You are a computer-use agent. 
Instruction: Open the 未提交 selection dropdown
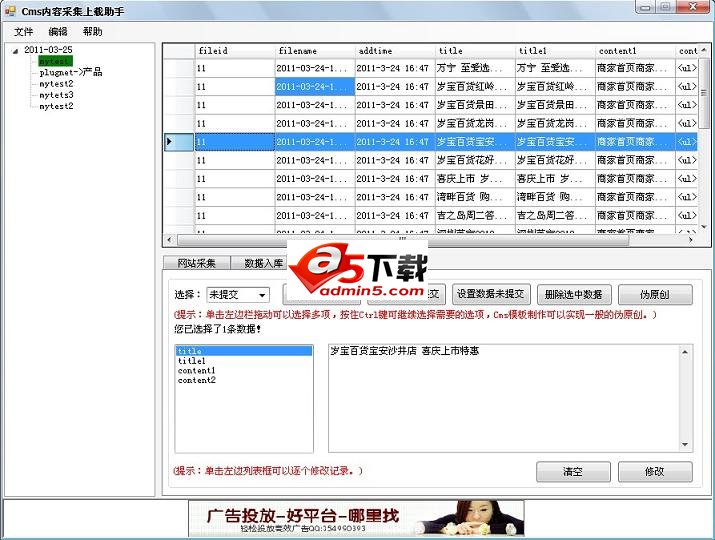pyautogui.click(x=238, y=295)
